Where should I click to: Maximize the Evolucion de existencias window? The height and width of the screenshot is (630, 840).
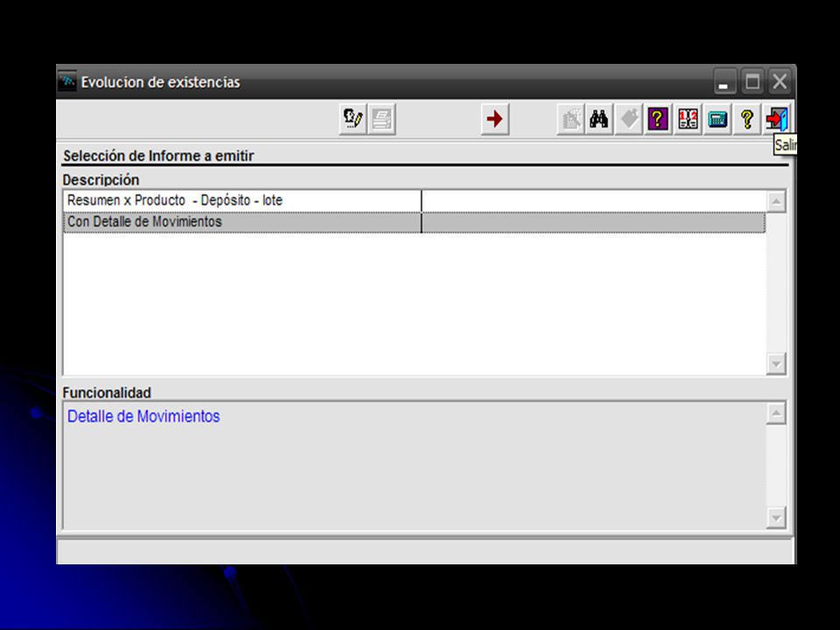752,82
